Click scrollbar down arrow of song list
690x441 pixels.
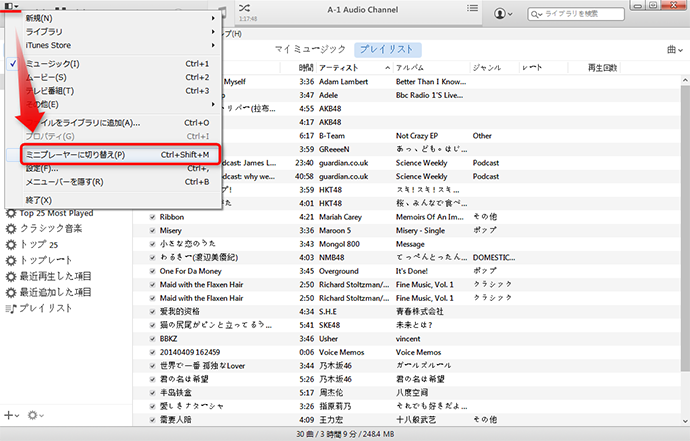pyautogui.click(x=685, y=421)
